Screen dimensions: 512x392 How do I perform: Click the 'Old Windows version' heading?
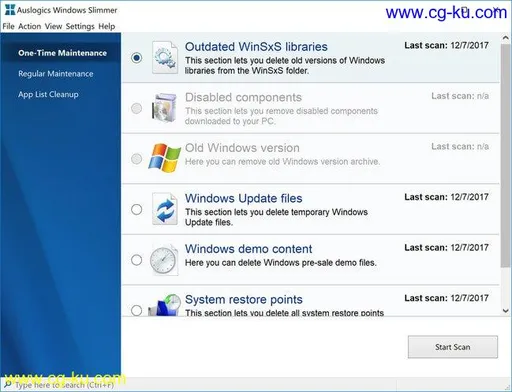(242, 148)
